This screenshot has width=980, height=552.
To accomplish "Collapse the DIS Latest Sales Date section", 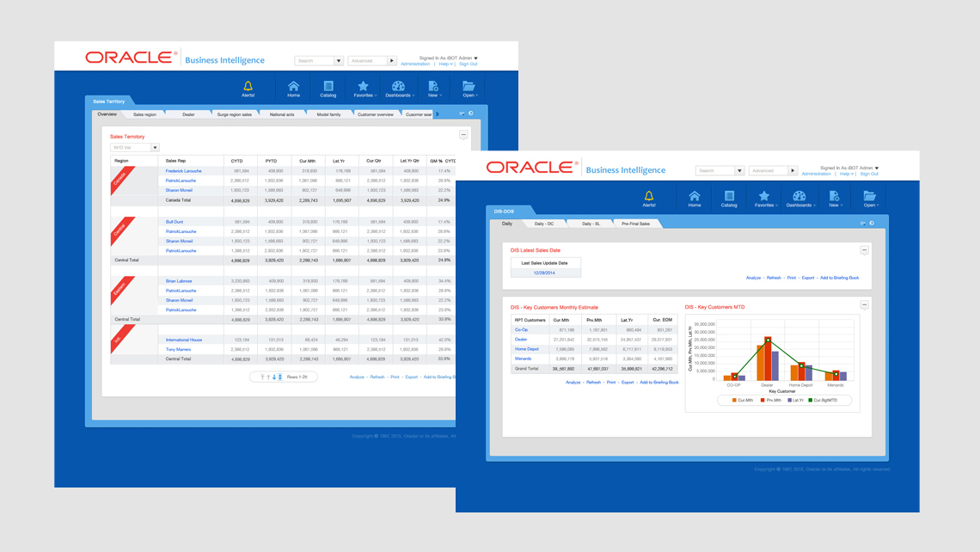I will (x=864, y=250).
